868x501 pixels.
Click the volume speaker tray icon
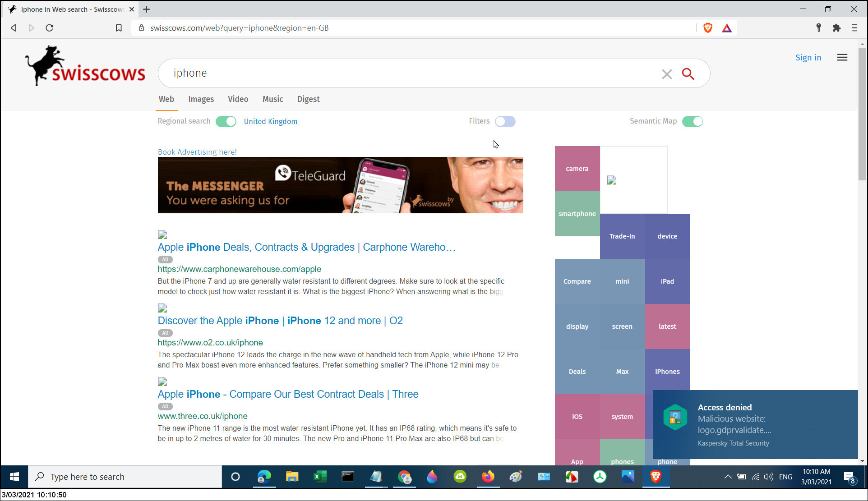pyautogui.click(x=769, y=477)
